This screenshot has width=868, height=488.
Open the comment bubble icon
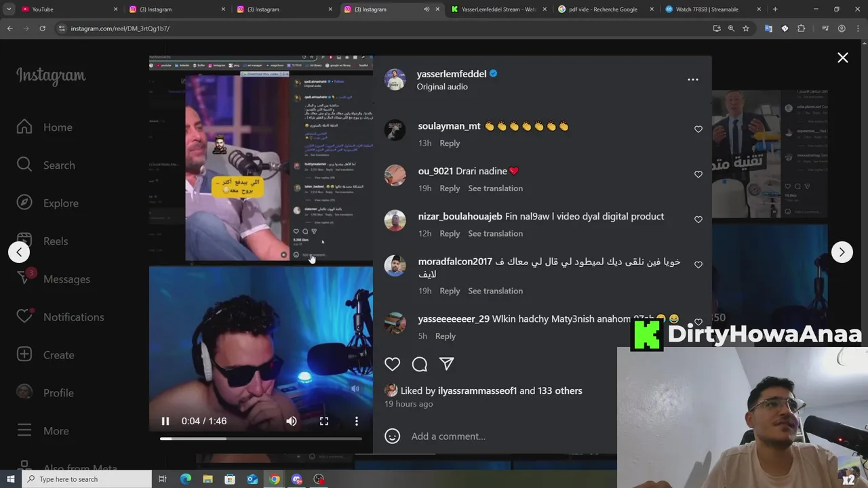tap(420, 364)
